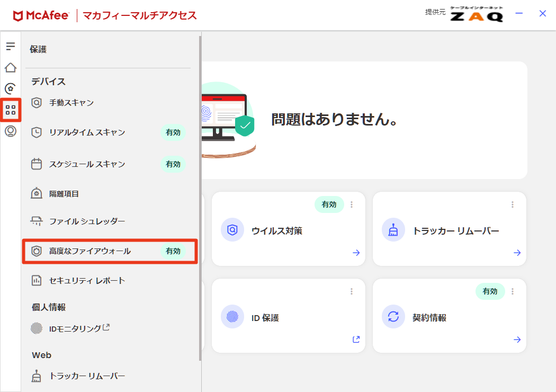556x392 pixels.
Task: Open the account profile icon in sidebar
Action: (x=11, y=131)
